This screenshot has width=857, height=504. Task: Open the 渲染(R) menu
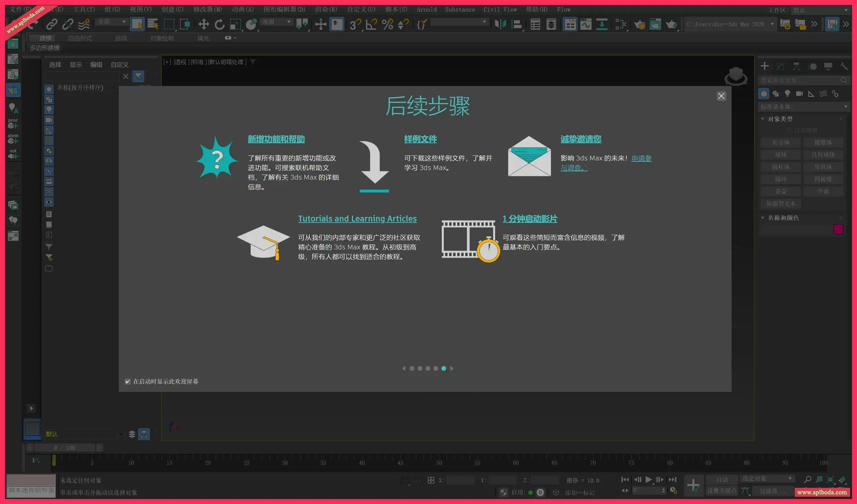point(326,10)
